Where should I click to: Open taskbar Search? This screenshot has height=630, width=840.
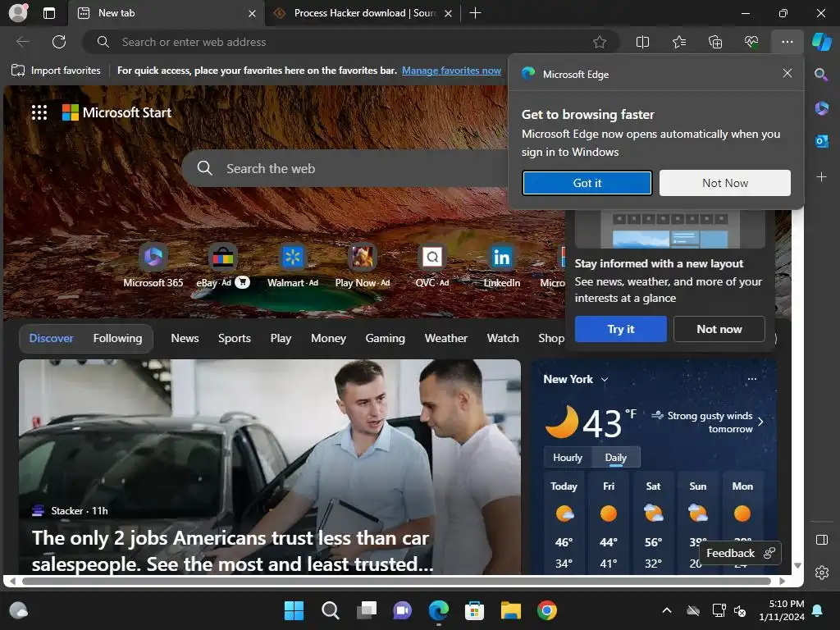click(x=330, y=610)
